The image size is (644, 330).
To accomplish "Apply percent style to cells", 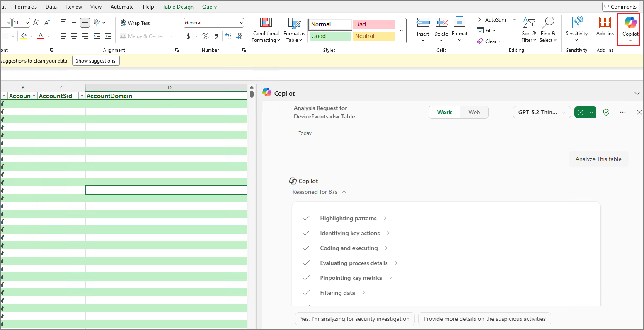I will coord(206,36).
